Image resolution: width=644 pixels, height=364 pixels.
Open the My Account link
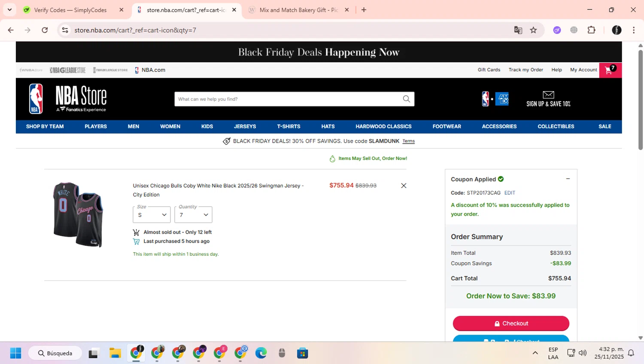click(583, 70)
